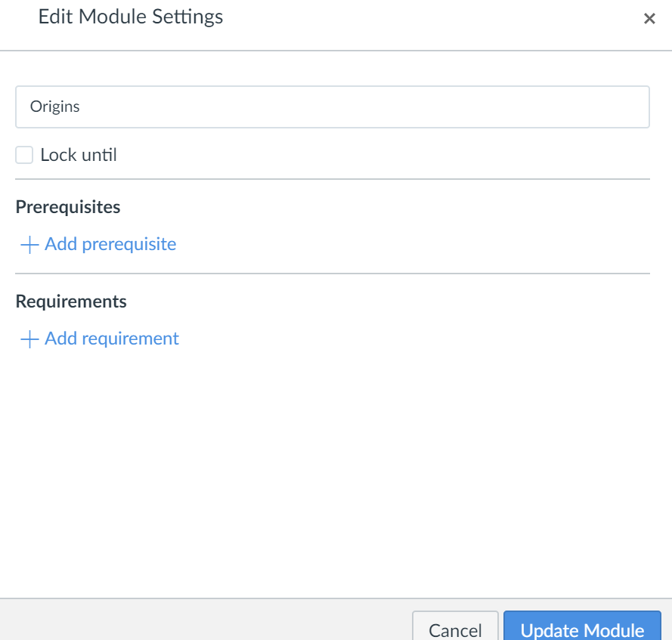Open the Add prerequisite link
The image size is (672, 640).
coord(110,245)
